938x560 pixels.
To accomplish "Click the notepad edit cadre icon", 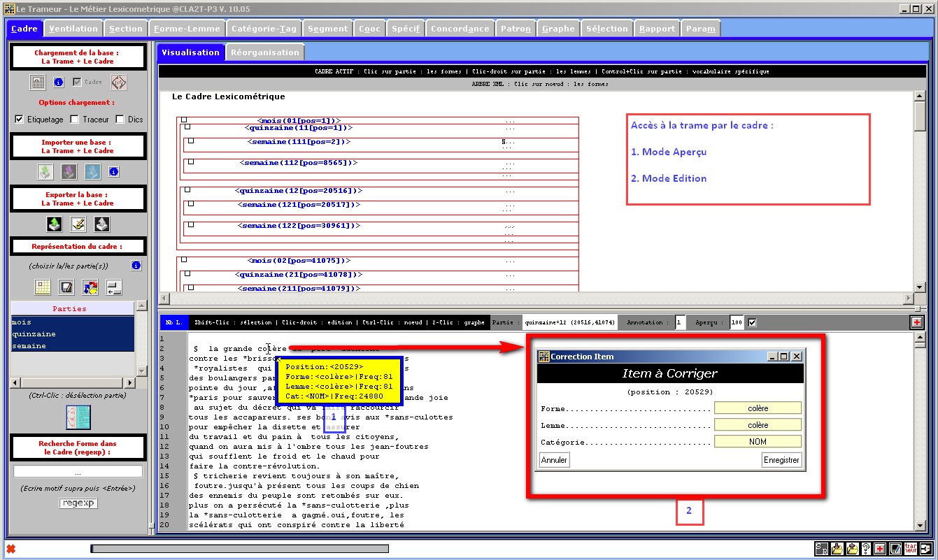I will (66, 287).
